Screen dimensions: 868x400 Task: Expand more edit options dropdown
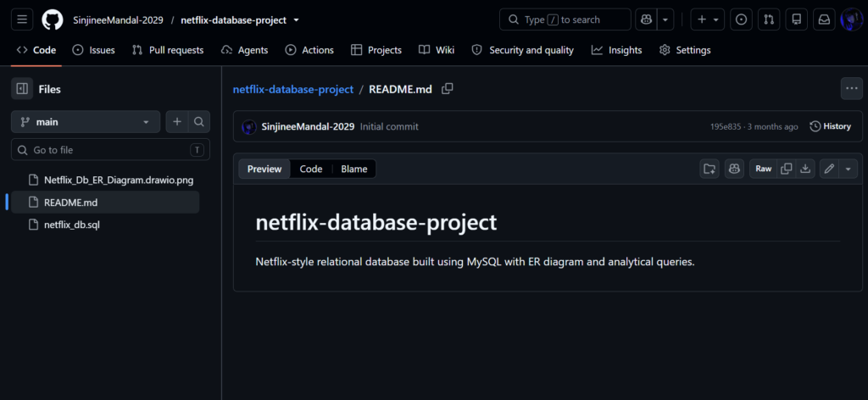[848, 169]
